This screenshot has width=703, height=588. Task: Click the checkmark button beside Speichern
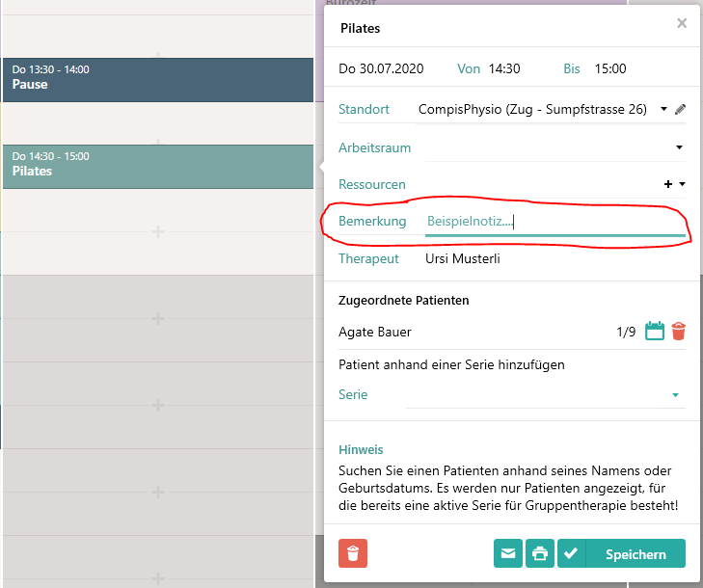coord(572,554)
